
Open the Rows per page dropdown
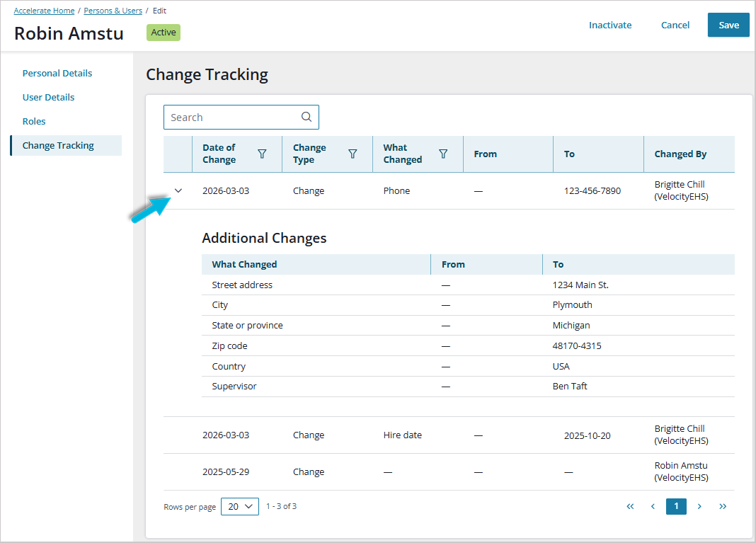coord(240,506)
